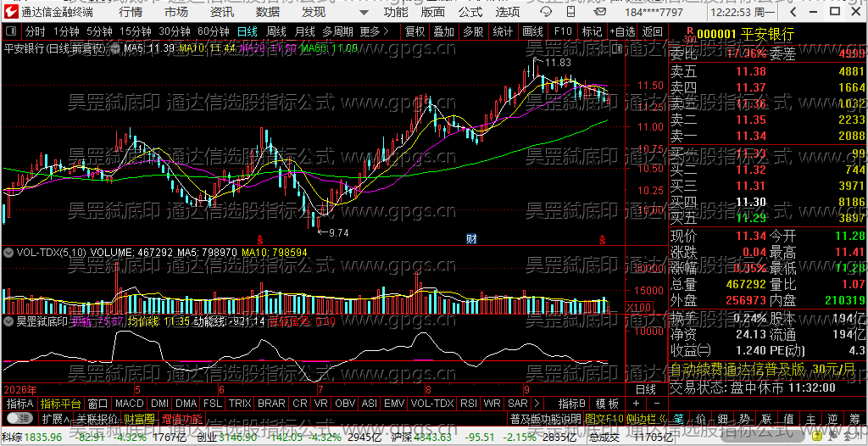Viewport: 868px width, 446px height.
Task: Add the stock via +自选
Action: (623, 31)
